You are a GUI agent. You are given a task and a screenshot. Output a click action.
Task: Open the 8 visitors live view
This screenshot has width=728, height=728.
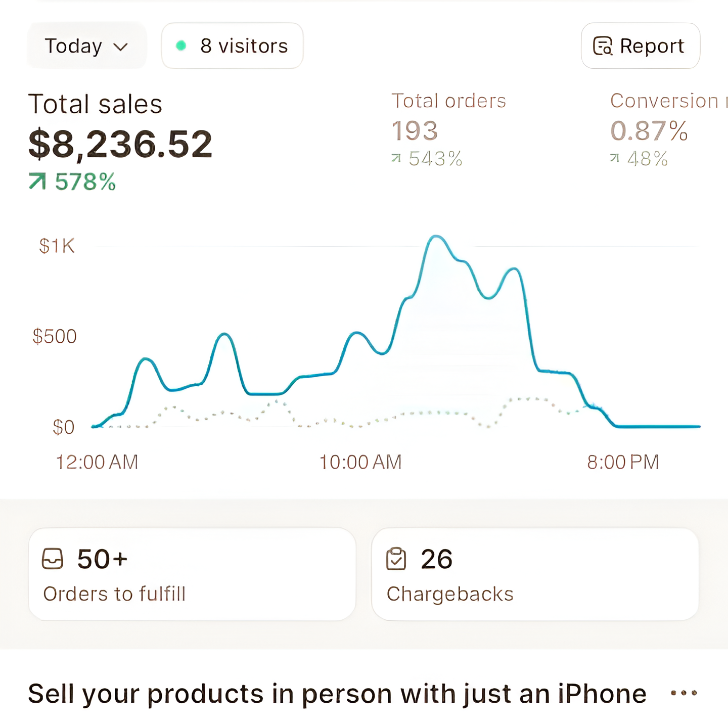click(x=233, y=46)
